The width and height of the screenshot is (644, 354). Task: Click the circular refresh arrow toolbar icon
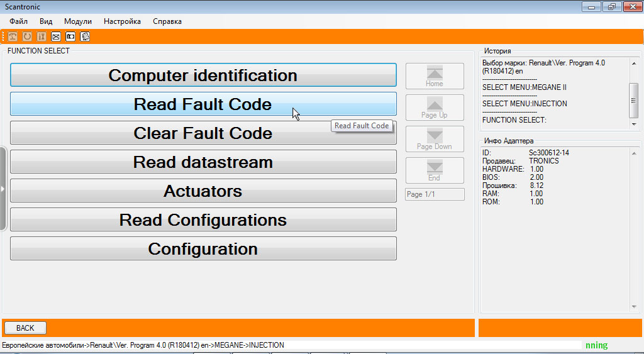(27, 36)
